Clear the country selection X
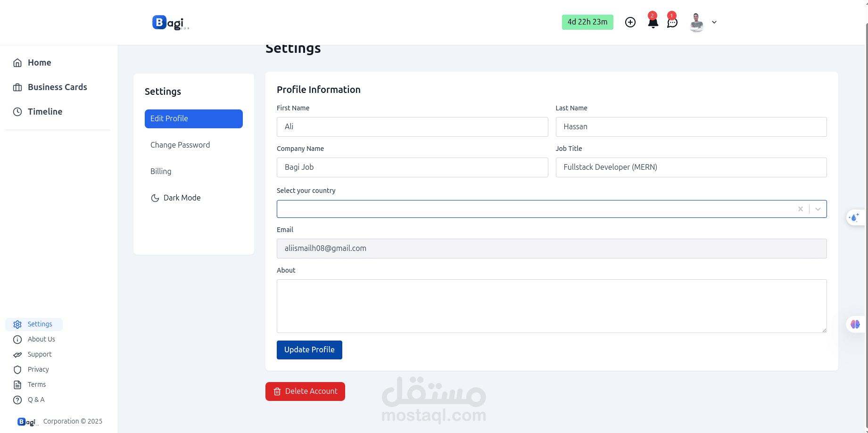The height and width of the screenshot is (433, 868). pyautogui.click(x=801, y=209)
